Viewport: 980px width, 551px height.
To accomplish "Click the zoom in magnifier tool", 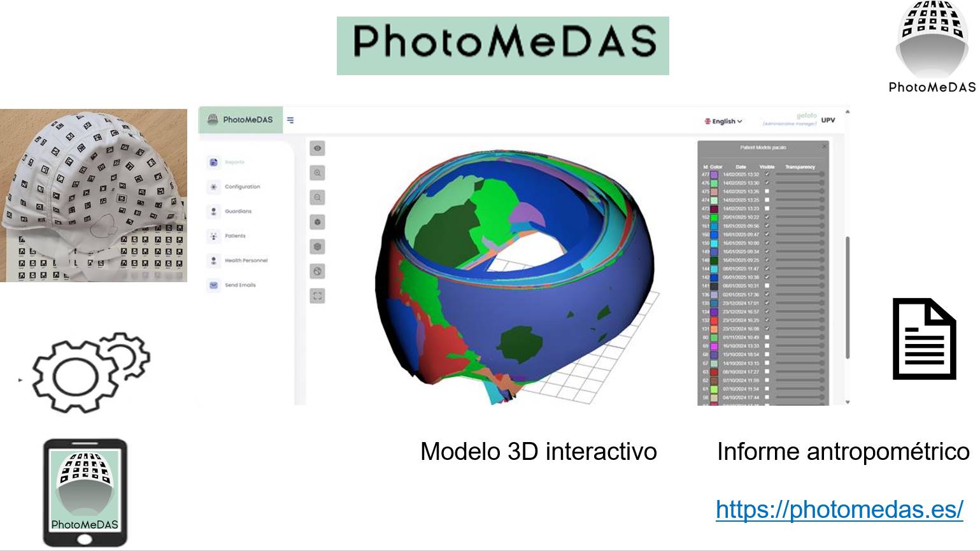I will (x=317, y=173).
